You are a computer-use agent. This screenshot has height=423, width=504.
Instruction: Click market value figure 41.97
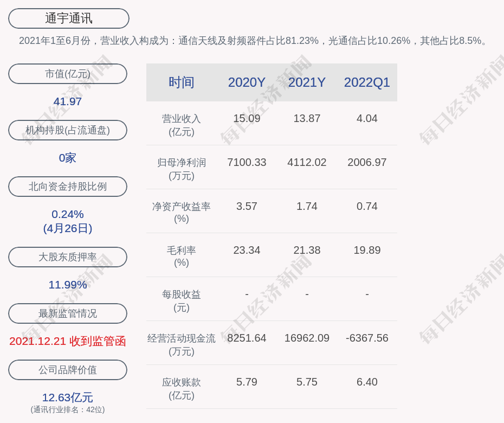coord(68,101)
